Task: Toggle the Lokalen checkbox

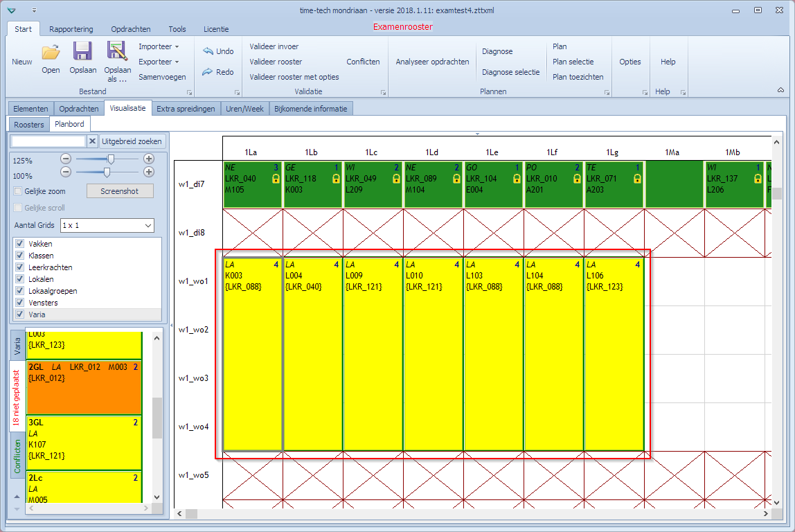Action: click(20, 279)
